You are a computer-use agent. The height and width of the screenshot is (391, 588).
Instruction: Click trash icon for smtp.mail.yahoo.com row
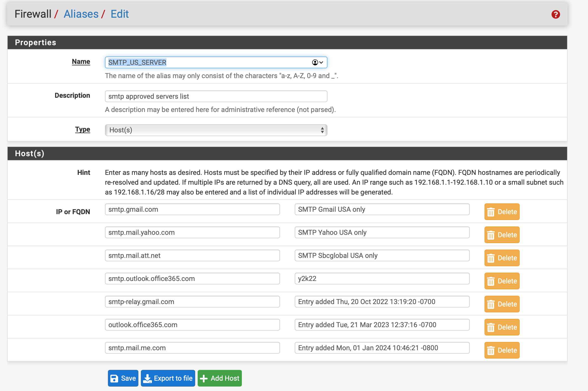(491, 235)
